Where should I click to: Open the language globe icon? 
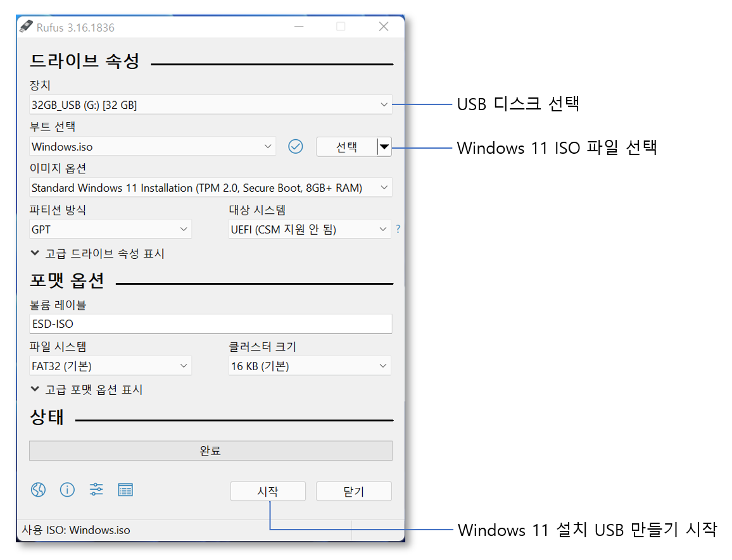tap(38, 490)
